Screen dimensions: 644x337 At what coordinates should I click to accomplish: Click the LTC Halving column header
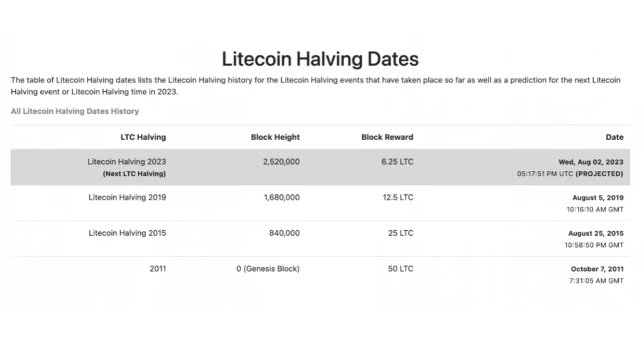coord(143,137)
